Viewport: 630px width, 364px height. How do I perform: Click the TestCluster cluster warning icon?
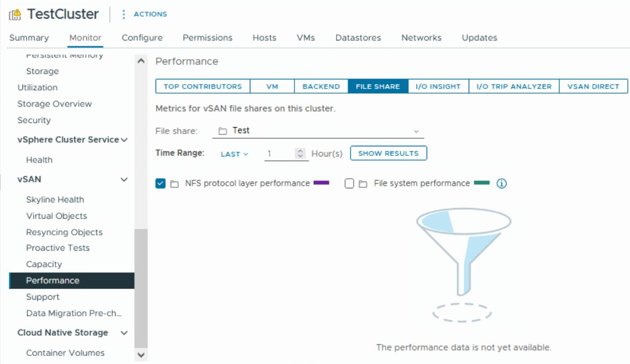point(15,15)
